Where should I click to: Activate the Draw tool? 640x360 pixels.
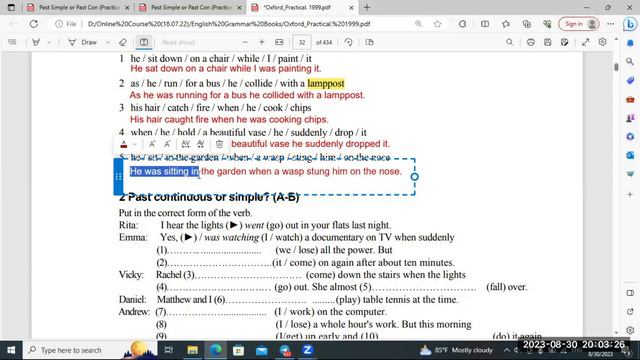[83, 42]
